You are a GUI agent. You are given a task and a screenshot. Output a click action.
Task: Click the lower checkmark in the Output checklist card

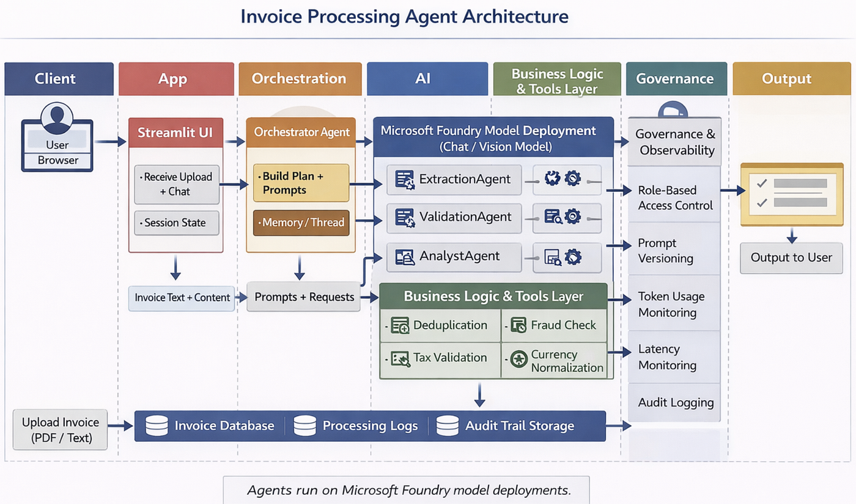point(762,202)
